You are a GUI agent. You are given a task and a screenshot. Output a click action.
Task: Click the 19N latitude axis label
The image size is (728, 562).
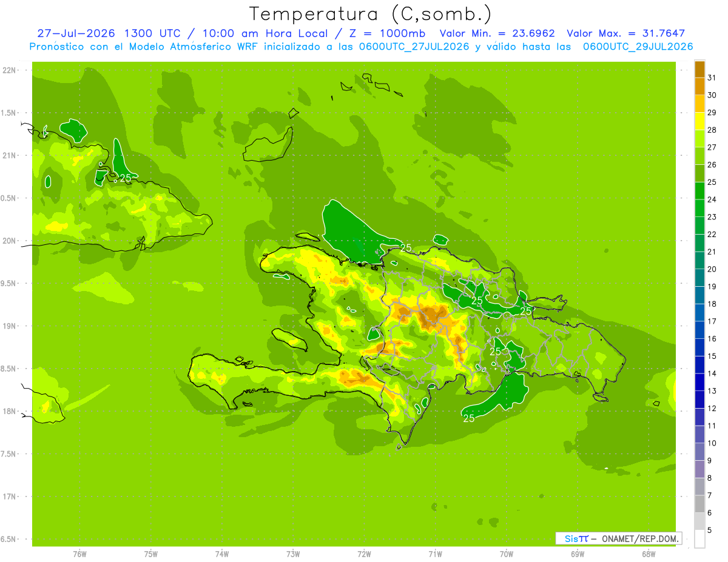[9, 326]
